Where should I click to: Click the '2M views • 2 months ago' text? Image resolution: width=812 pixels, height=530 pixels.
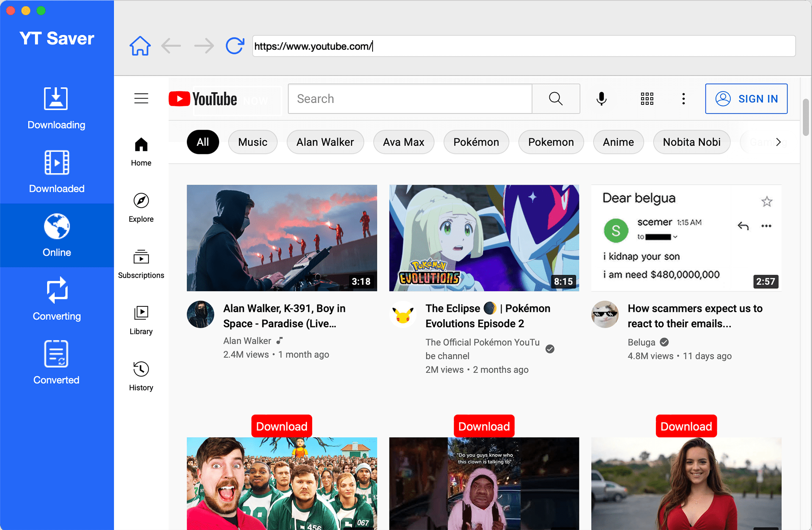477,369
